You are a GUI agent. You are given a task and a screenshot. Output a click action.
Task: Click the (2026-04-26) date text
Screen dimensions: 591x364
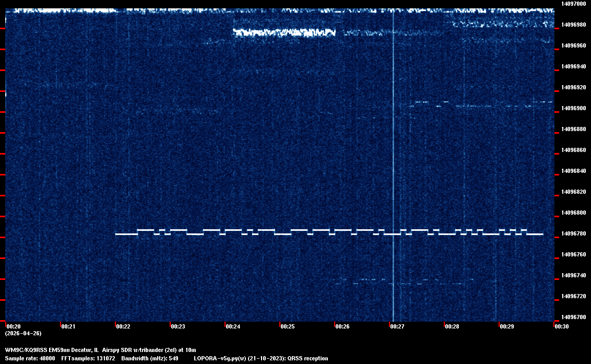(x=23, y=333)
